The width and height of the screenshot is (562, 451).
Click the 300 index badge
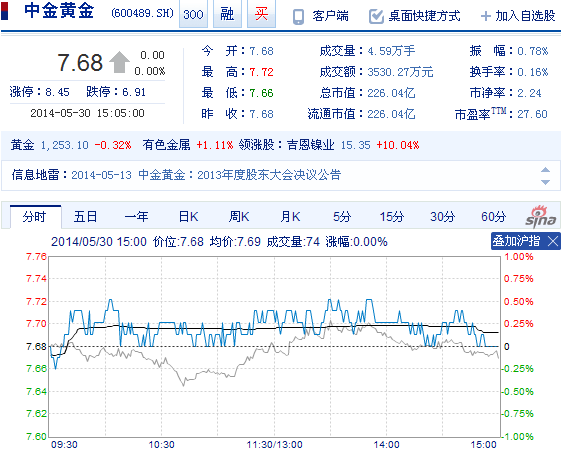click(193, 14)
